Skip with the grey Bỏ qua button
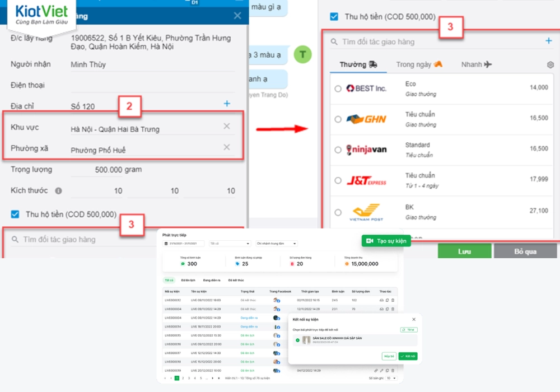Viewport: 560px width, 392px height. pyautogui.click(x=525, y=251)
